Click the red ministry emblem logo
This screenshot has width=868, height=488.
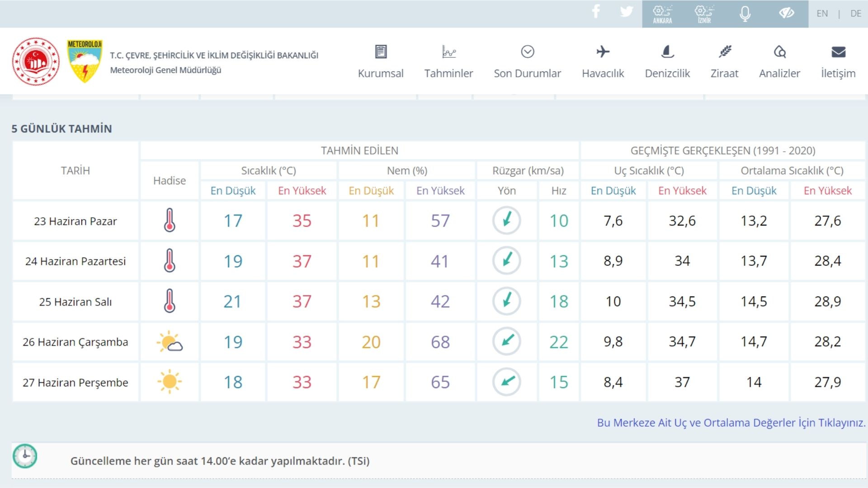pos(36,61)
